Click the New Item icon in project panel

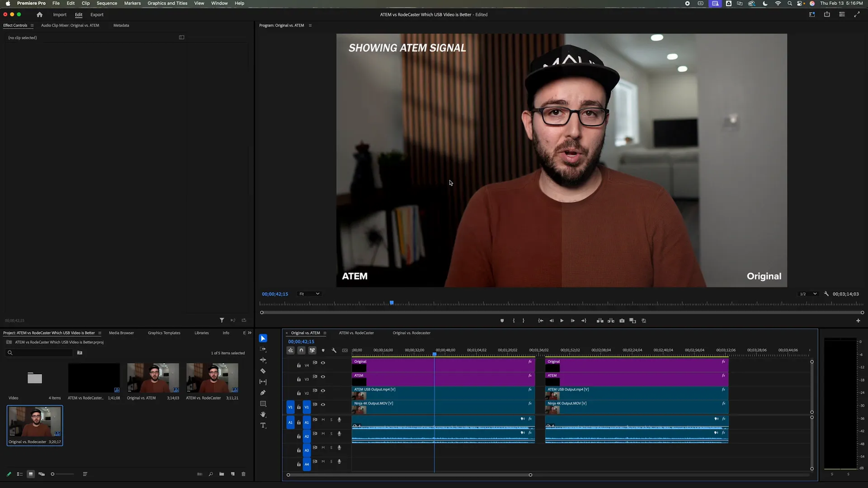click(x=233, y=474)
